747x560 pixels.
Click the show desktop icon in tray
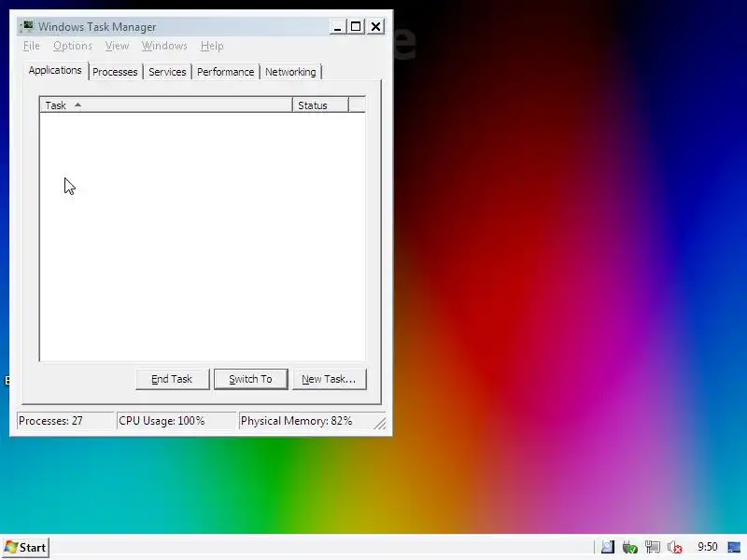click(734, 547)
